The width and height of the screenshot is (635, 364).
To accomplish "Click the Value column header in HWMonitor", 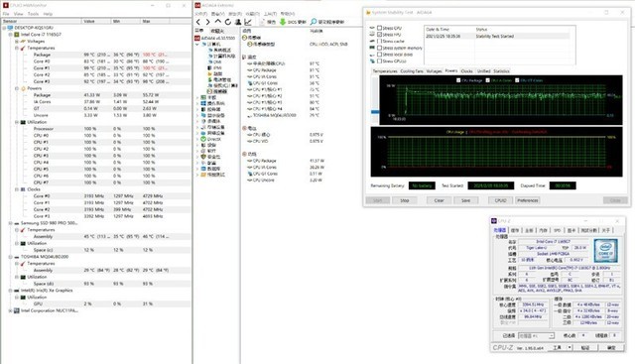I will tap(96, 21).
